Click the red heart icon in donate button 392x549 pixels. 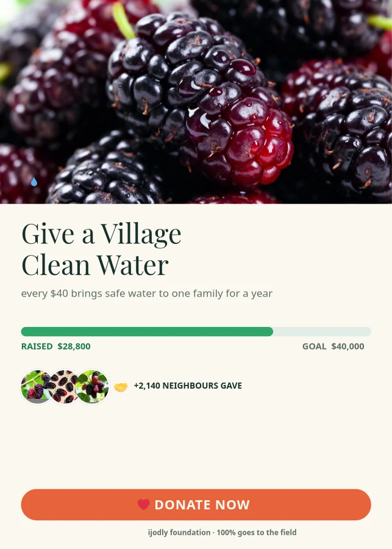[143, 504]
